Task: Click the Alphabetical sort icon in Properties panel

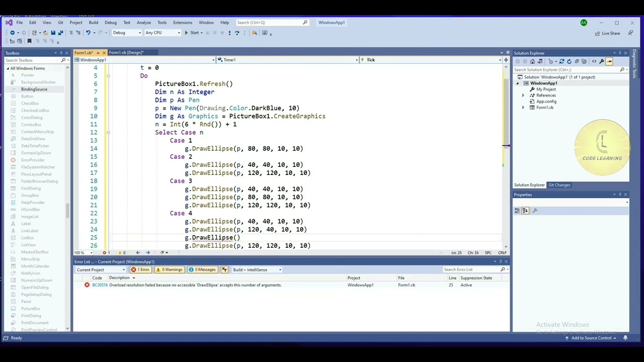Action: (525, 211)
